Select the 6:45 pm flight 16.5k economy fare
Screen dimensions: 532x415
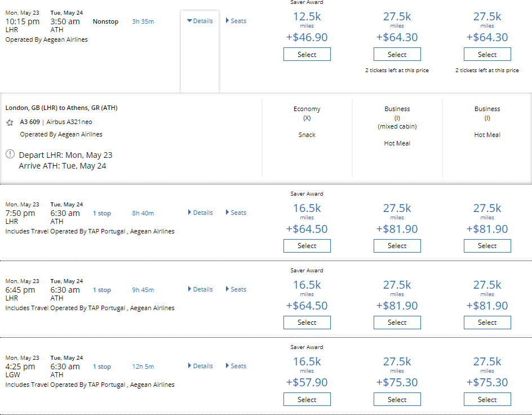point(307,323)
